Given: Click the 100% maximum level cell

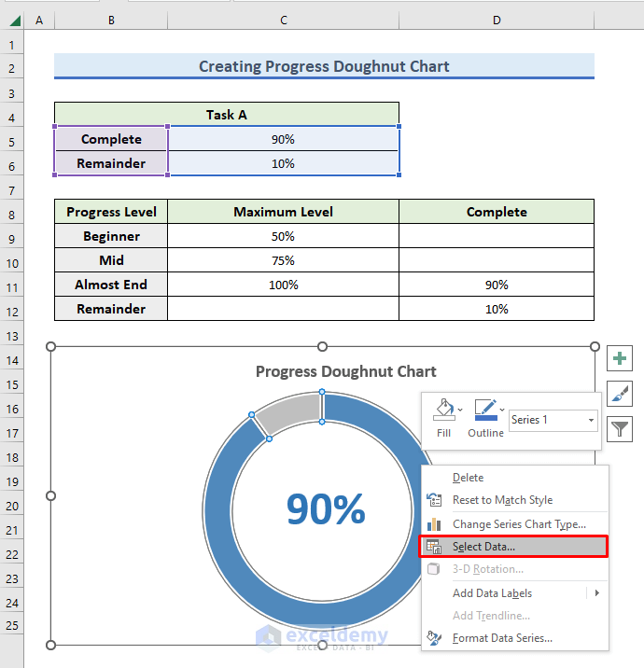Looking at the screenshot, I should pyautogui.click(x=284, y=285).
